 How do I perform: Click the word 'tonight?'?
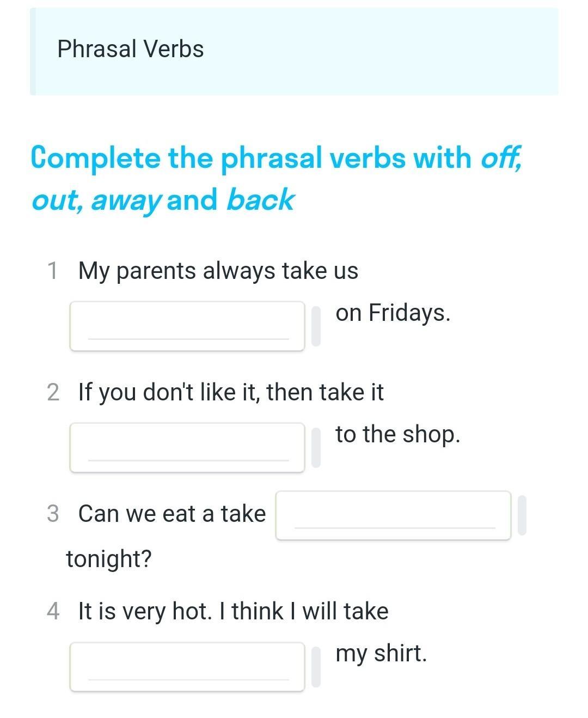109,559
